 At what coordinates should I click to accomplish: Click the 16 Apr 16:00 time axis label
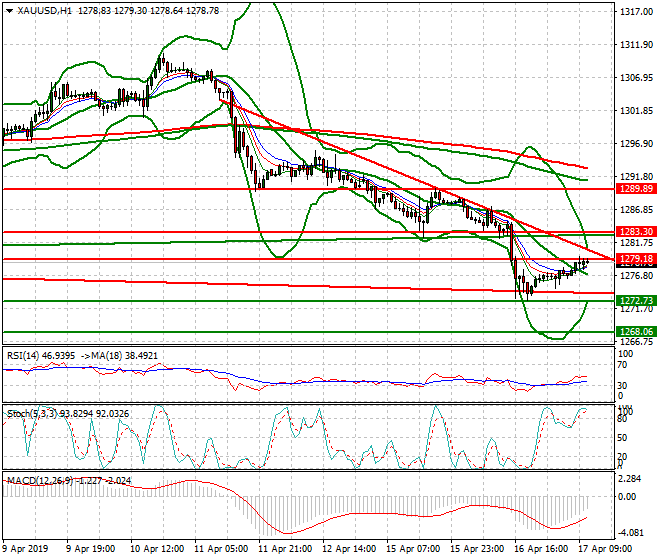(541, 549)
